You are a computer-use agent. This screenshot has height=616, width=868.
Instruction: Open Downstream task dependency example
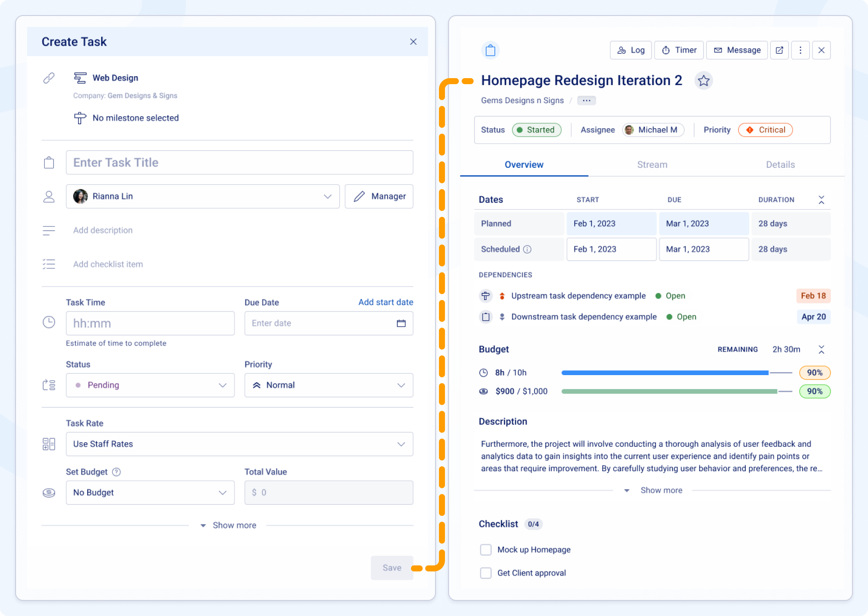coord(584,317)
